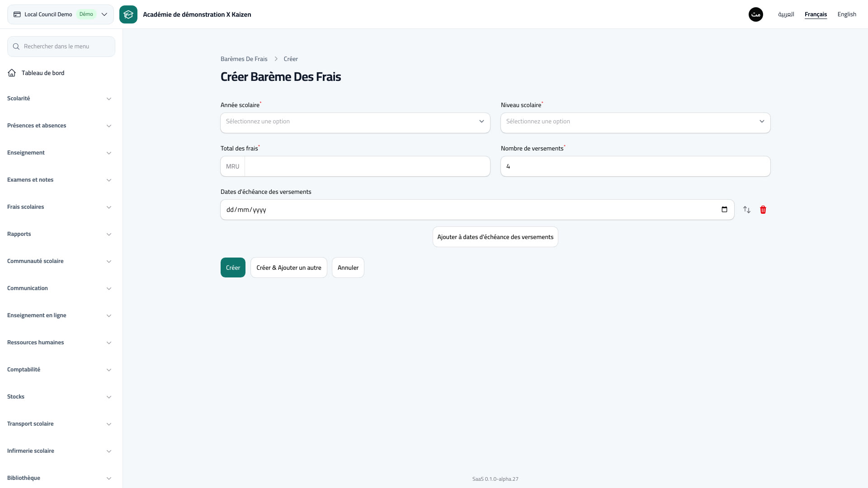Focus the dd/mm/yyyy due date field
Image resolution: width=868 pixels, height=488 pixels.
(x=477, y=210)
